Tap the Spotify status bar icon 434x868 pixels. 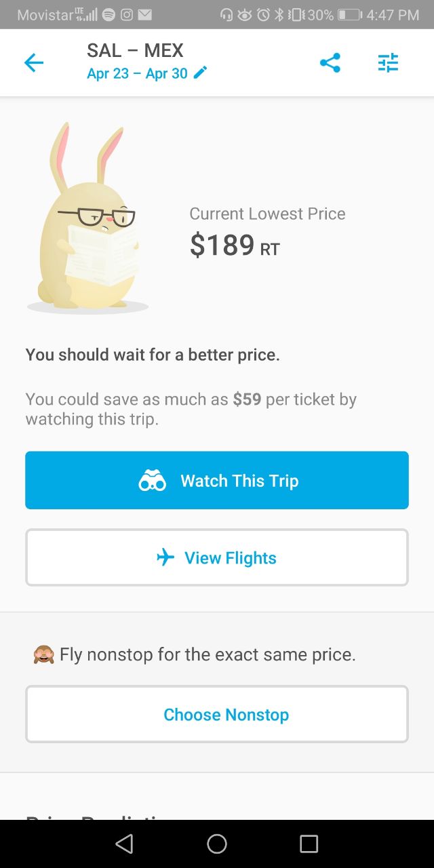[x=108, y=14]
